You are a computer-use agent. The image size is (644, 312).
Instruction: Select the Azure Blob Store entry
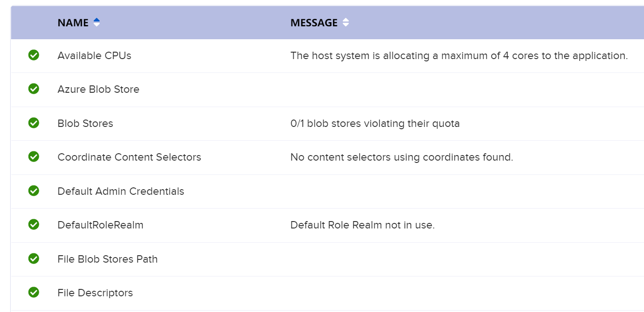[98, 89]
